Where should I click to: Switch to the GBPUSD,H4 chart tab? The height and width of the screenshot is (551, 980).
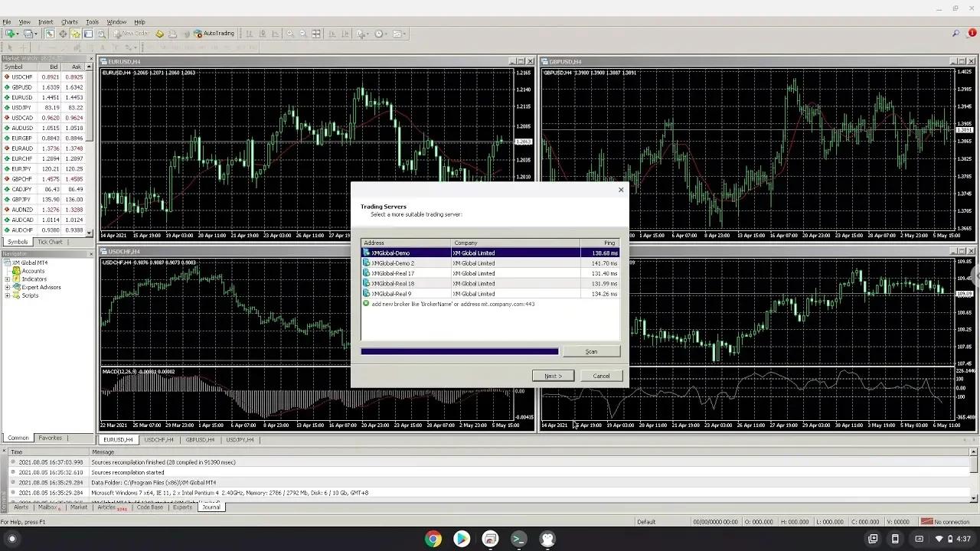[x=200, y=440]
